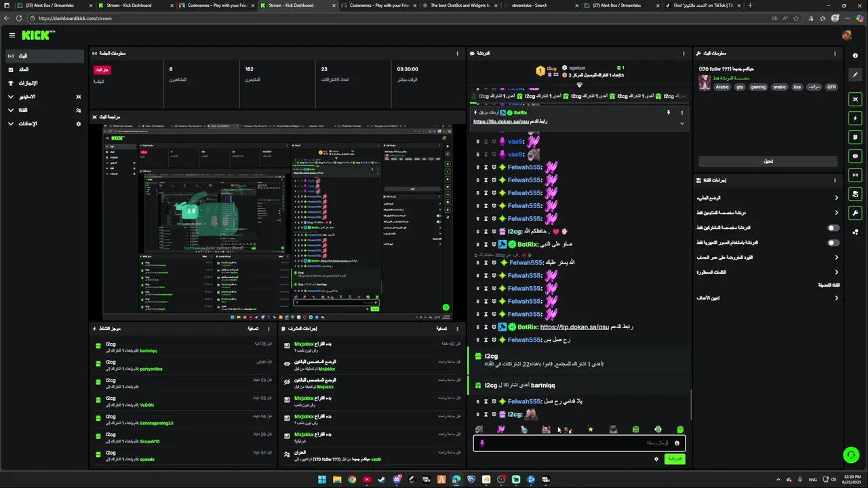This screenshot has height=488, width=868.
Task: Toggle emote-only chat switch
Action: tap(833, 243)
